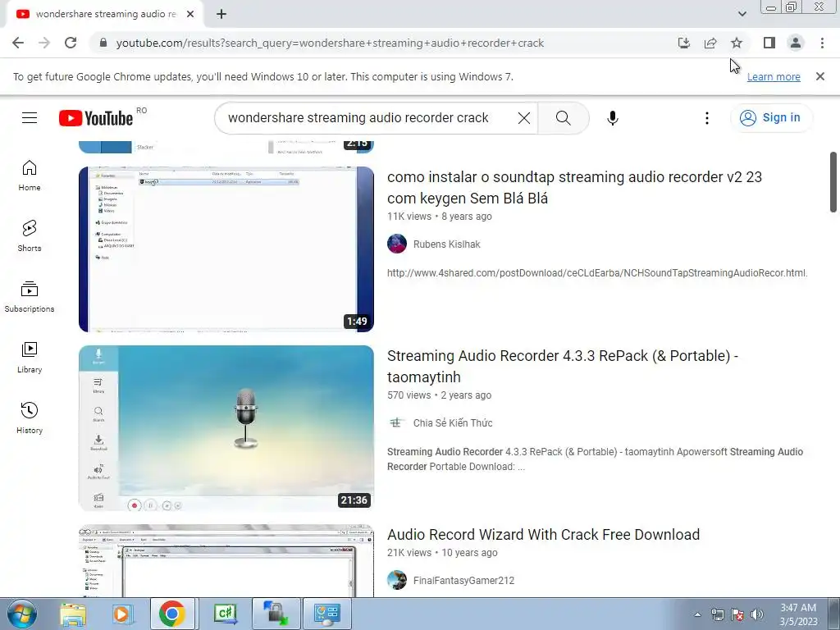
Task: Open the YouTube hamburger guide menu
Action: pyautogui.click(x=30, y=118)
